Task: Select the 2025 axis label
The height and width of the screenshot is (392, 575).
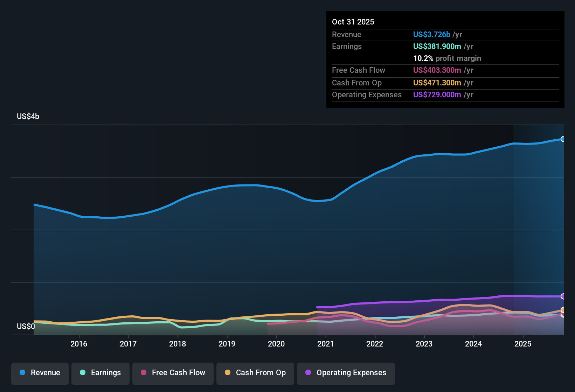Action: [523, 344]
